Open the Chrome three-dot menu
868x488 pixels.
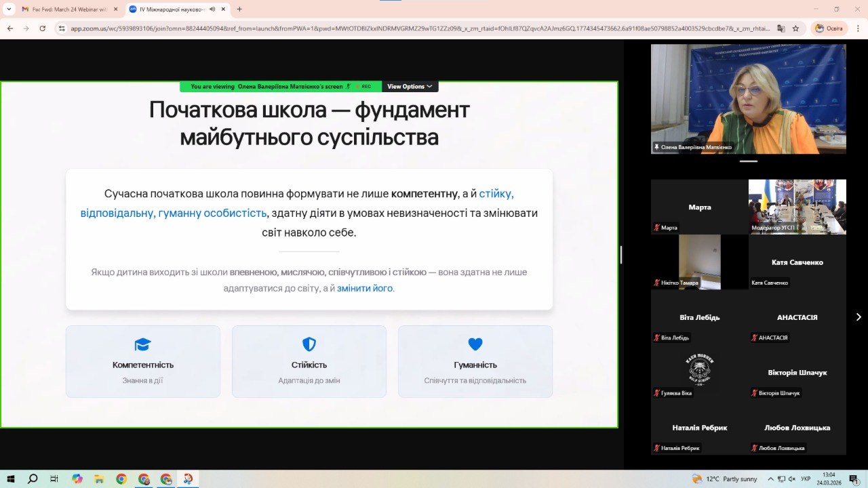tap(859, 29)
